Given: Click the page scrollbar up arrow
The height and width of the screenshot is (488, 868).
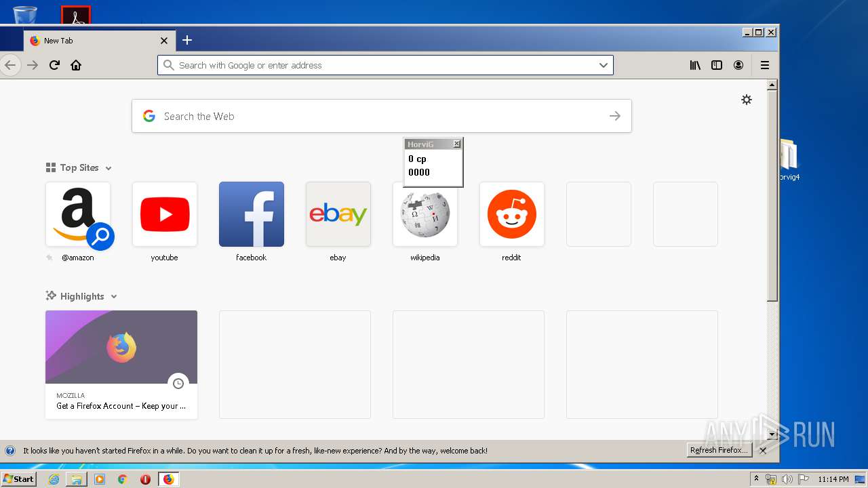Looking at the screenshot, I should (x=772, y=85).
